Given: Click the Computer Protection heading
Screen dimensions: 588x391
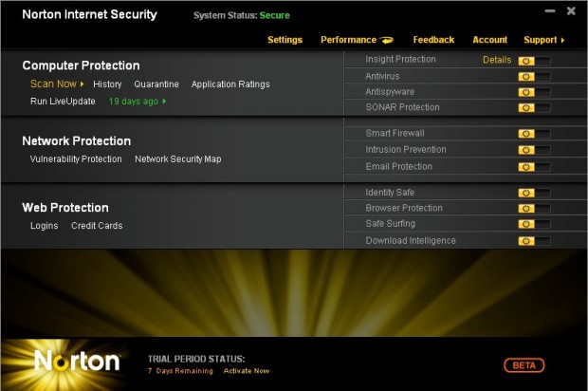Looking at the screenshot, I should 81,65.
